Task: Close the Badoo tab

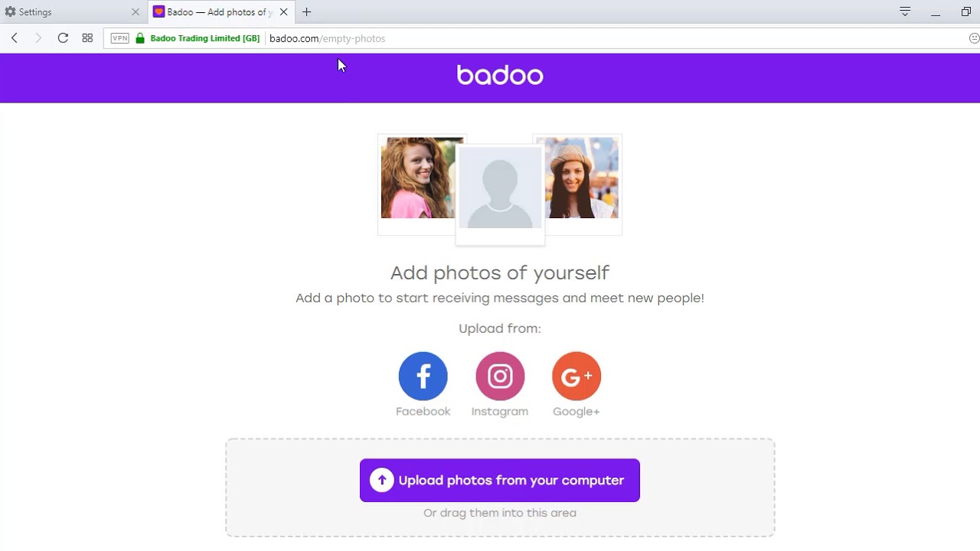Action: (283, 12)
